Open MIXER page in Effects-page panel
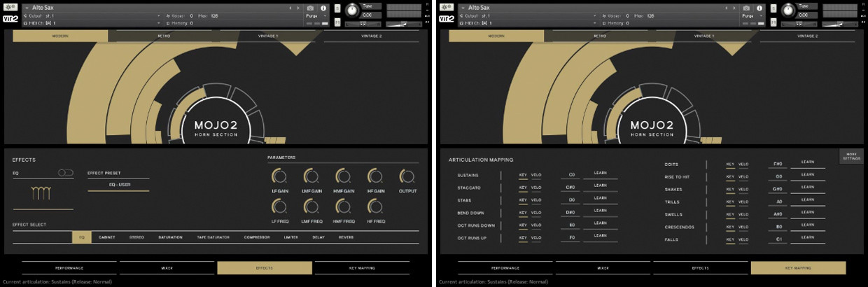This screenshot has height=287, width=868. point(167,268)
